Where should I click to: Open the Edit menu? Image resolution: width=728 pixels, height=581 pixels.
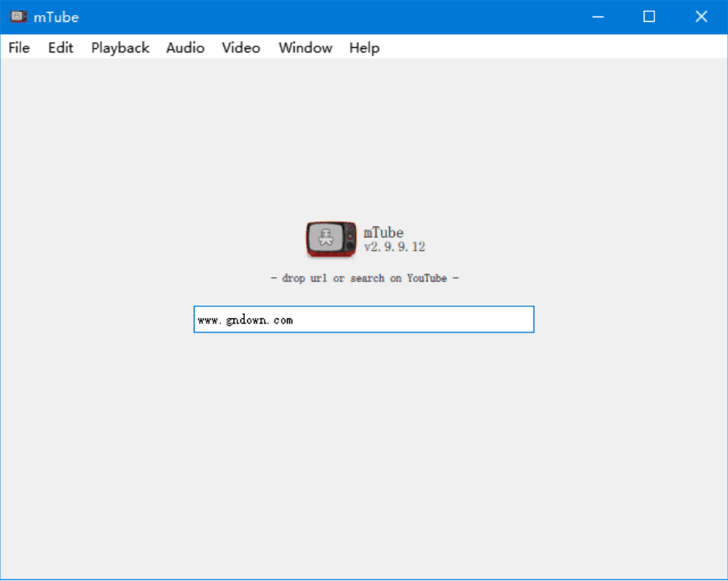[59, 47]
